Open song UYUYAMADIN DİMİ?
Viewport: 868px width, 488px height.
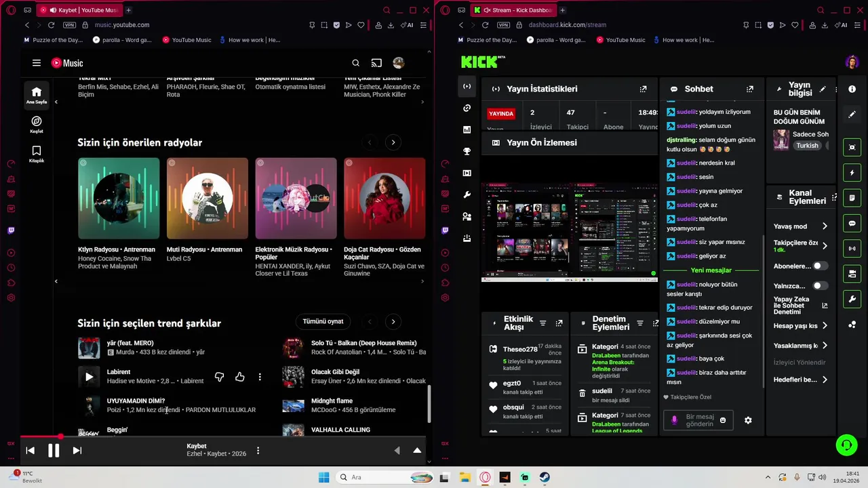136,401
